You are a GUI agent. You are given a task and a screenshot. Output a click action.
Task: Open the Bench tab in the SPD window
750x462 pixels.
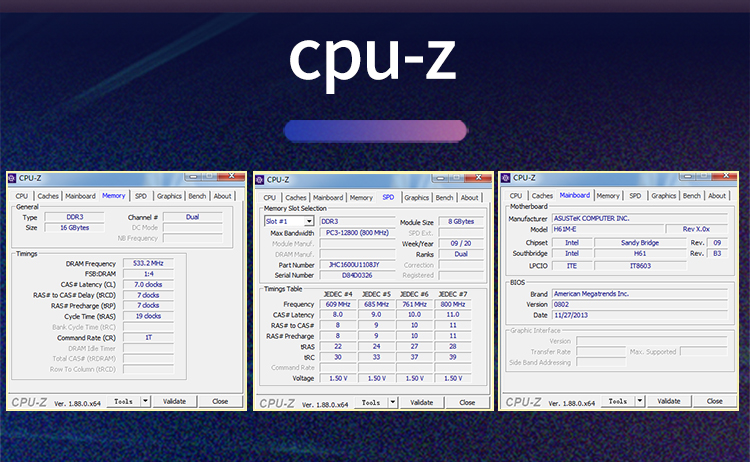pos(444,198)
